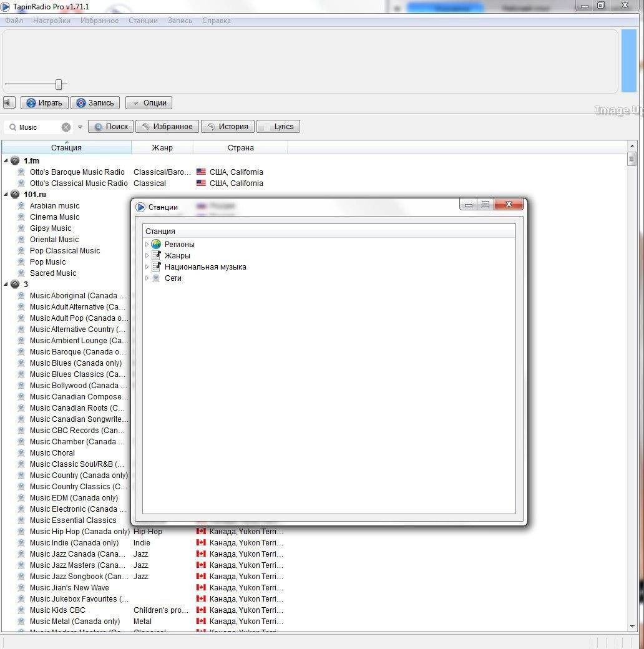Select the Music Blues (Canada only) station
The width and height of the screenshot is (644, 649).
coord(76,363)
